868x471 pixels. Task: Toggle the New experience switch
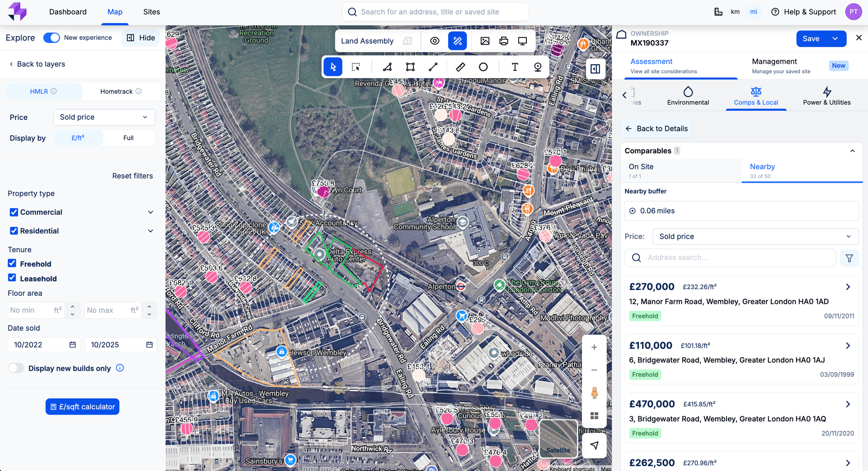[x=52, y=38]
